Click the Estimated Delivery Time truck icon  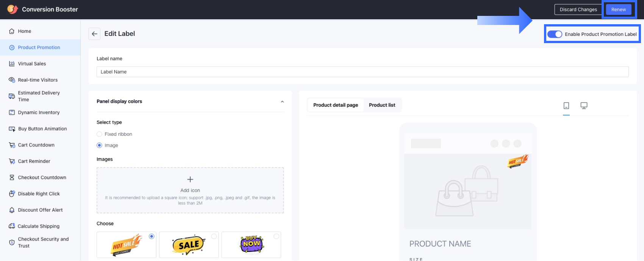pyautogui.click(x=12, y=96)
